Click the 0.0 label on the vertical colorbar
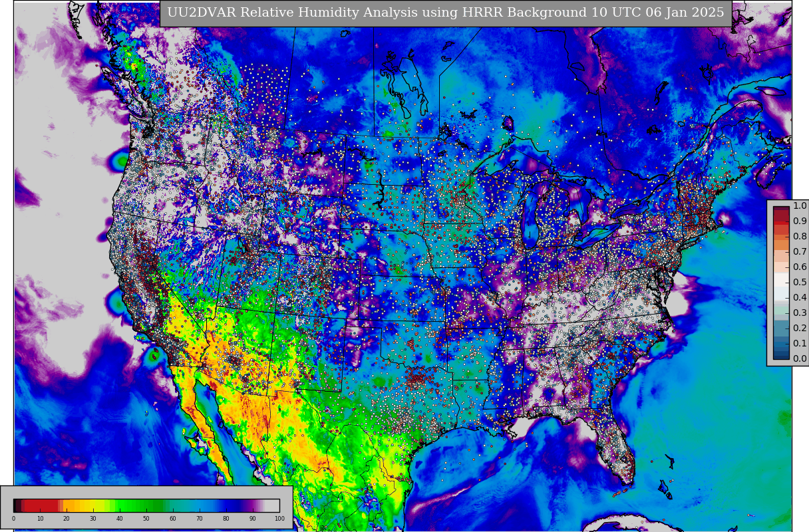 coord(800,358)
